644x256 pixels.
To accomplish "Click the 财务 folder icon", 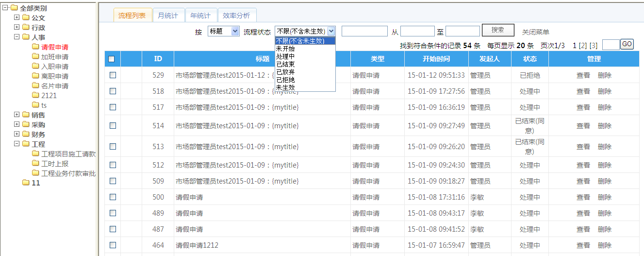I will point(26,135).
